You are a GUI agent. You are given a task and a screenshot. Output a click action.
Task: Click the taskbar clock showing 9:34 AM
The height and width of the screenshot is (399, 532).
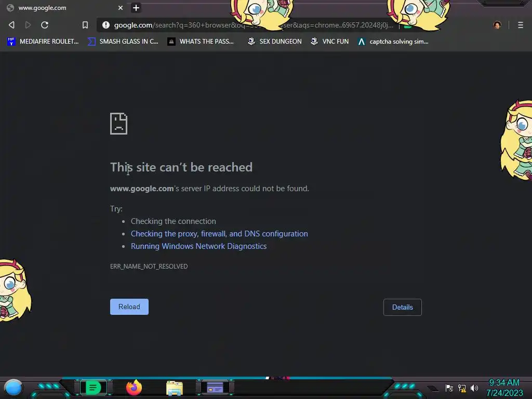(504, 388)
